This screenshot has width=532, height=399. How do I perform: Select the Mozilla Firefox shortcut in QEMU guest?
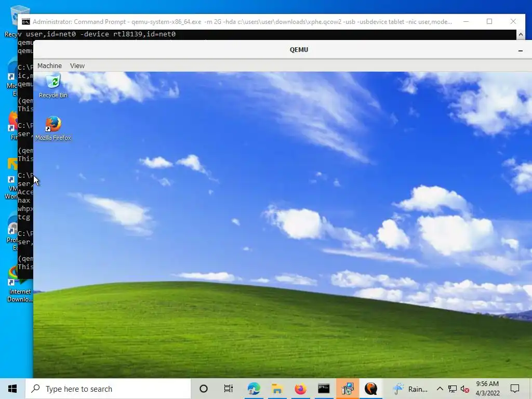[54, 128]
